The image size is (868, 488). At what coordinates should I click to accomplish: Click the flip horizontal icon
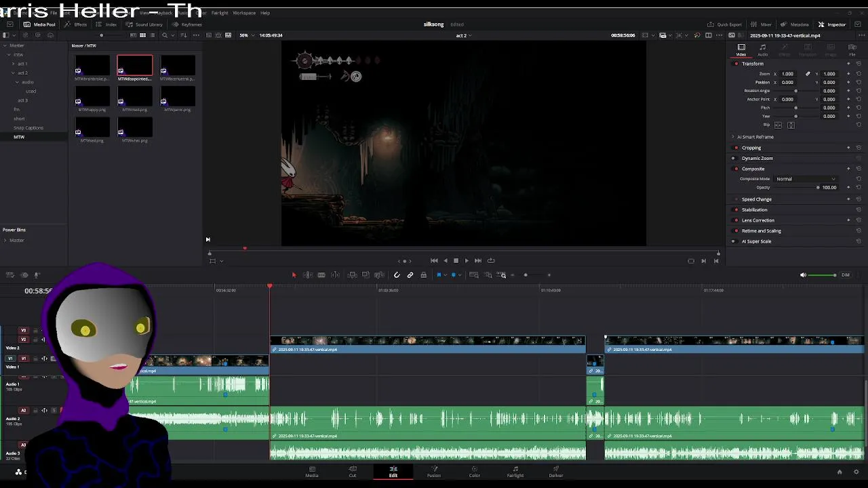pos(778,125)
